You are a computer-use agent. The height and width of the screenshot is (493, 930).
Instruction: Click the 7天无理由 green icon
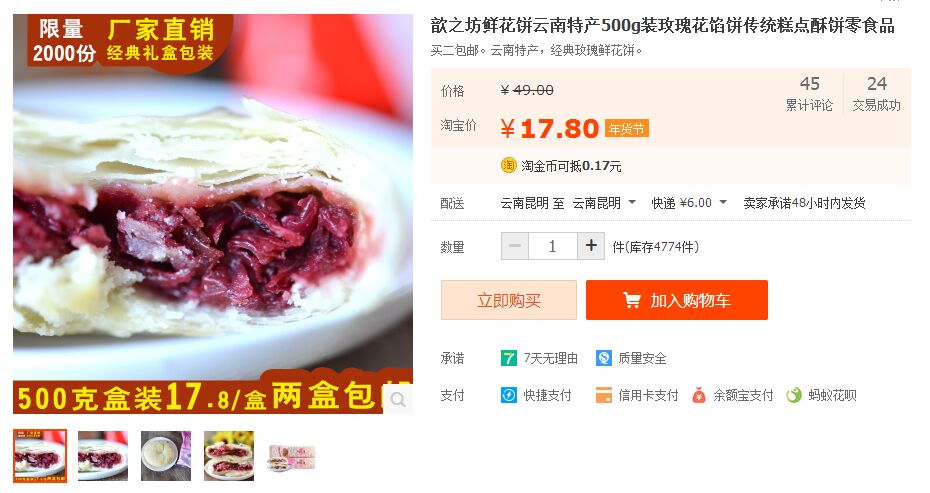pos(508,358)
